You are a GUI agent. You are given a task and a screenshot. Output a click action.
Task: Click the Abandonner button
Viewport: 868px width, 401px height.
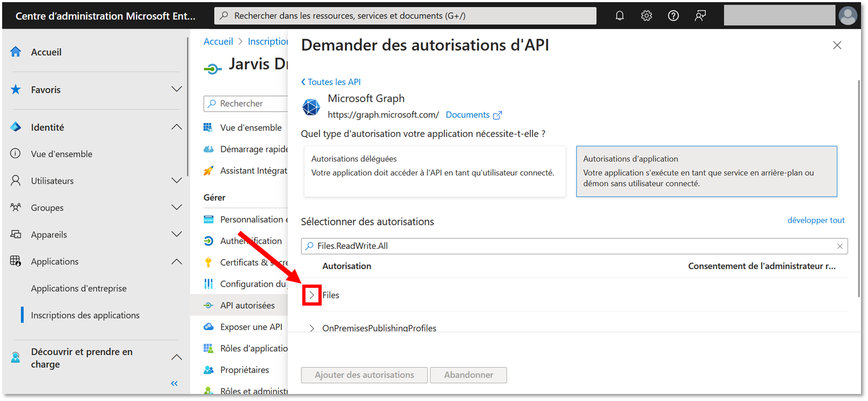point(468,375)
